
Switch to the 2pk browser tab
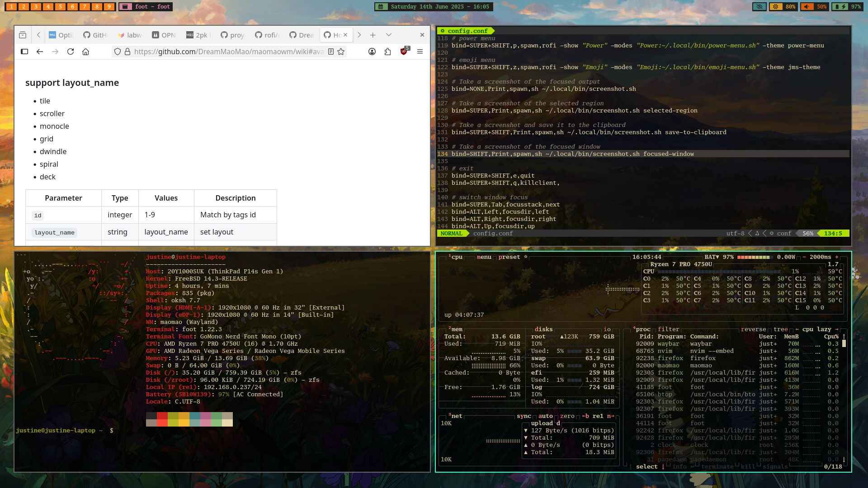198,35
